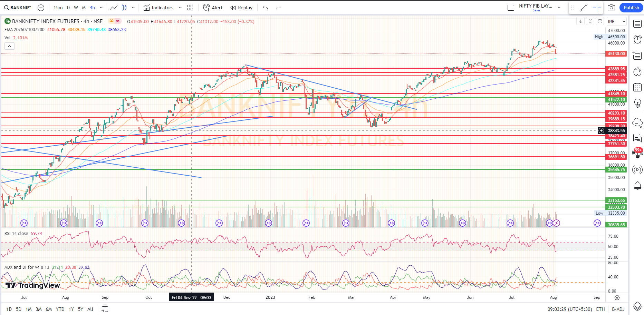Redo the chart action
The width and height of the screenshot is (644, 315).
[x=278, y=8]
